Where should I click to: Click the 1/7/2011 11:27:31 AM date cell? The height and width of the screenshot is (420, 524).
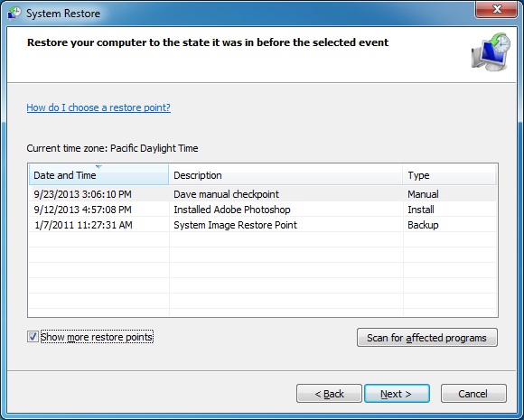[x=83, y=225]
